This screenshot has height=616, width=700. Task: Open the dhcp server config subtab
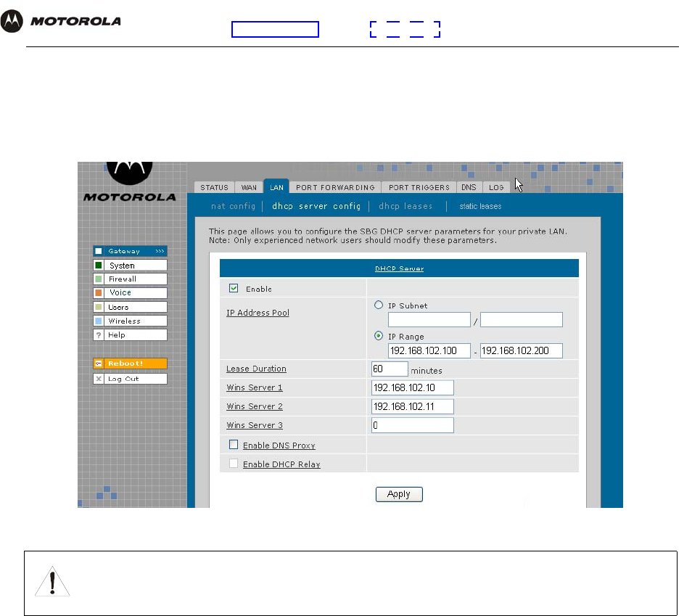pyautogui.click(x=316, y=206)
